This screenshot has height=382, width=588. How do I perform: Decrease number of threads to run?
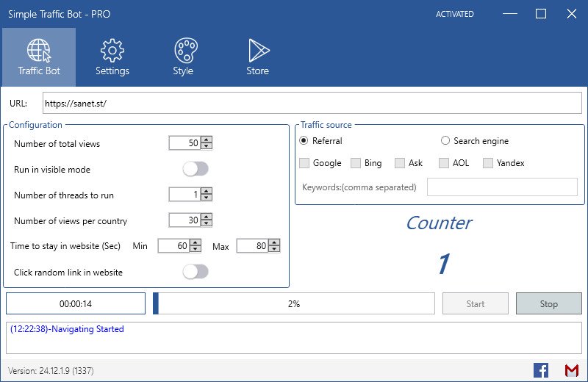pyautogui.click(x=207, y=198)
